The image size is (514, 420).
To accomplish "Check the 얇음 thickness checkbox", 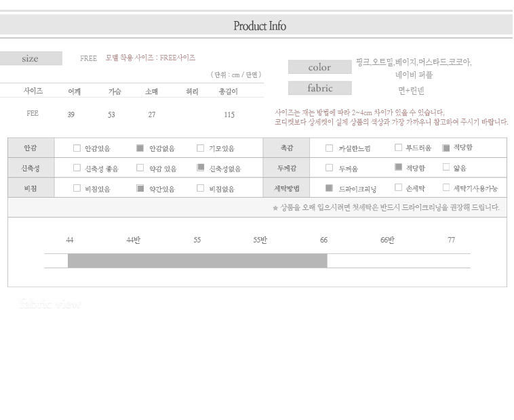I will [x=446, y=167].
